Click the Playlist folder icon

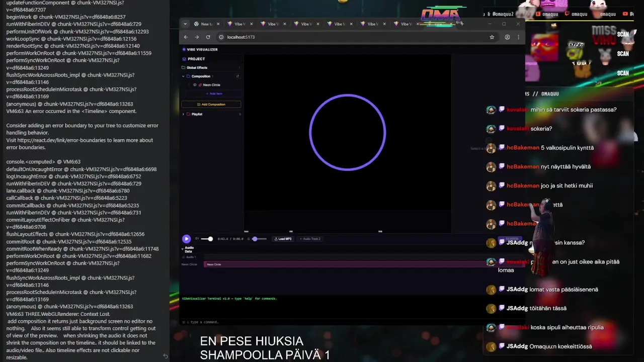[188, 114]
